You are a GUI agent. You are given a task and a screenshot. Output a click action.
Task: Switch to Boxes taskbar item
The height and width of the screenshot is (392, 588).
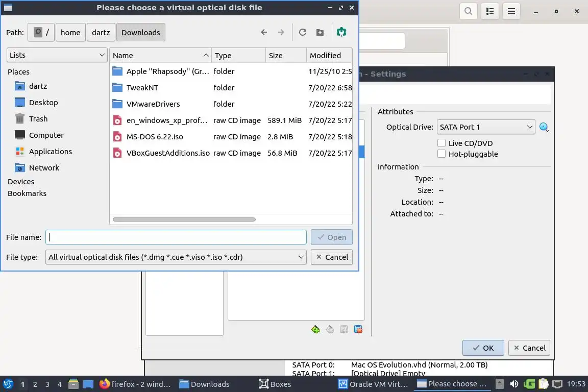tap(275, 384)
